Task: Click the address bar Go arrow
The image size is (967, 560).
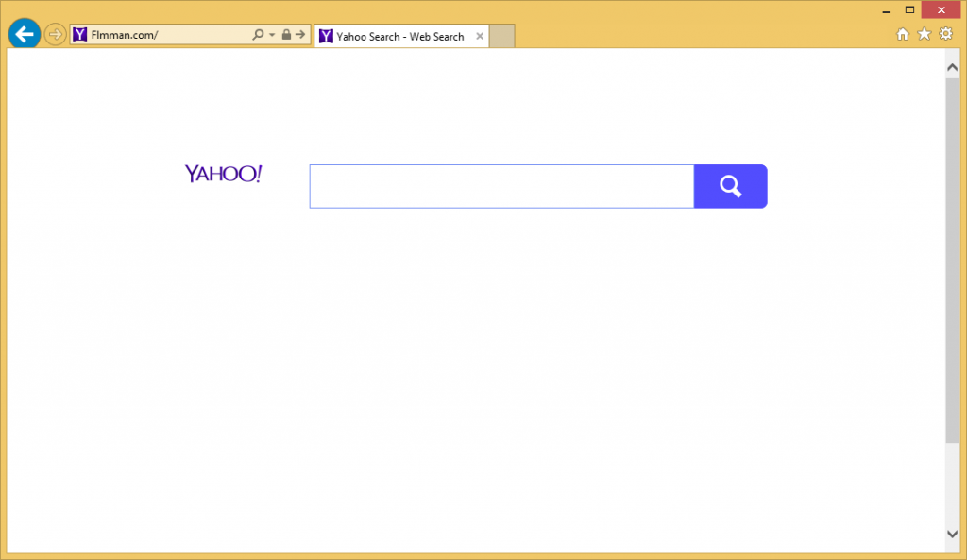Action: (300, 35)
